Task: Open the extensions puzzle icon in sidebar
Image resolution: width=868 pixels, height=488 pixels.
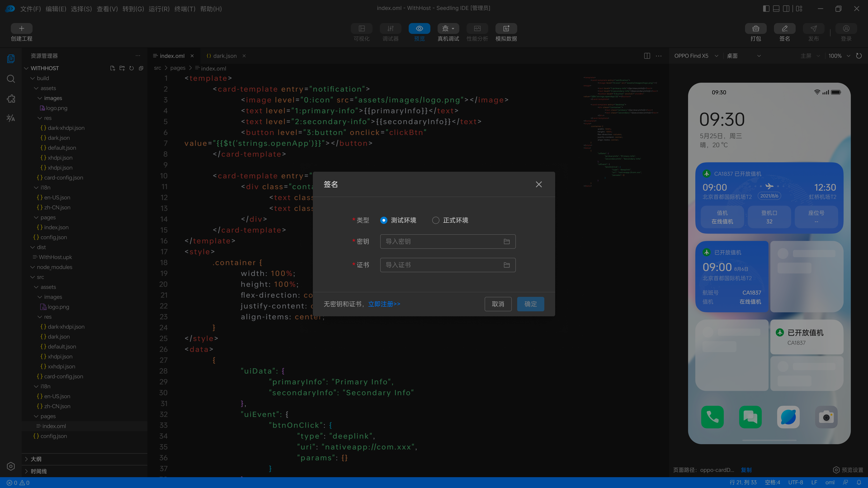Action: (11, 99)
